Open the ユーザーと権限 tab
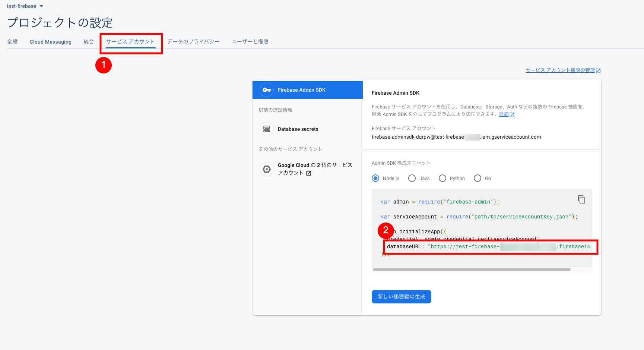Image resolution: width=644 pixels, height=350 pixels. tap(250, 42)
